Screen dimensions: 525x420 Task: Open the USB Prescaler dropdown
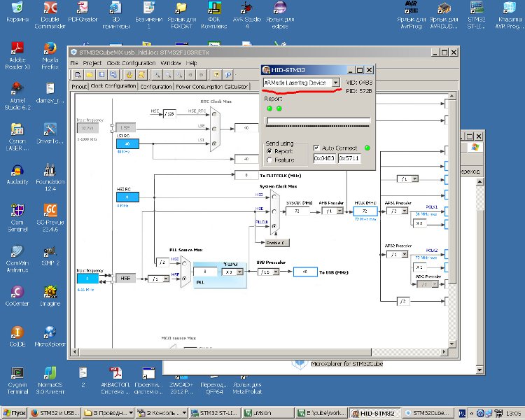[276, 272]
